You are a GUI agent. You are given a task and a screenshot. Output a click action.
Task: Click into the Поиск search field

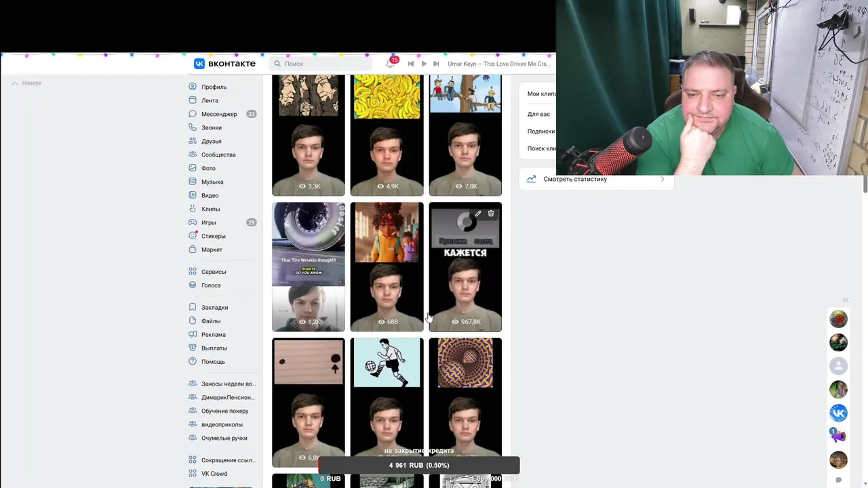coord(321,64)
